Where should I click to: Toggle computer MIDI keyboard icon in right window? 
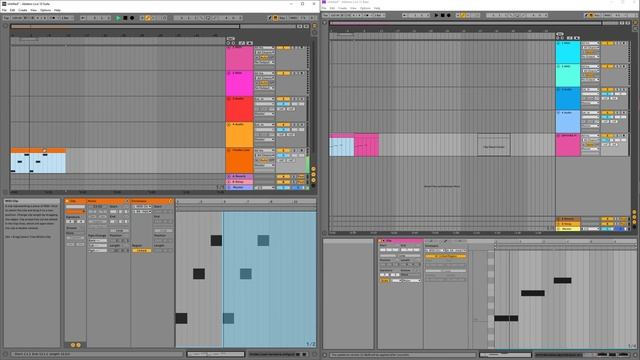[x=592, y=15]
